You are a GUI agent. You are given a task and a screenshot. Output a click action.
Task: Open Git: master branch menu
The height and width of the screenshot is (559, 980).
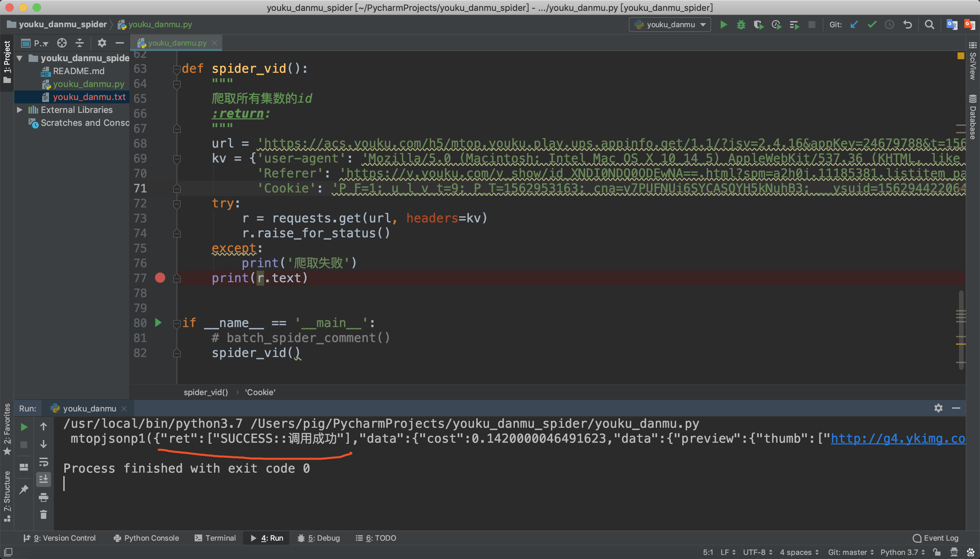pyautogui.click(x=851, y=552)
